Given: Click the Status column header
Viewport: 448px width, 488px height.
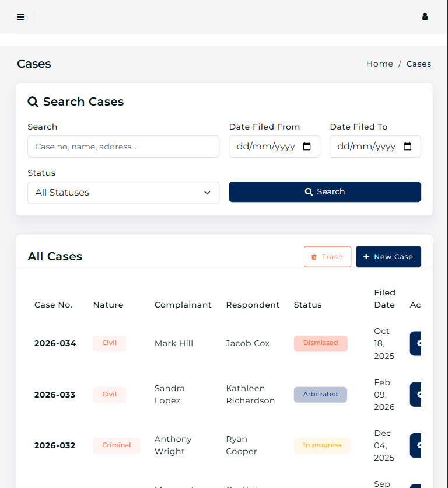Looking at the screenshot, I should (x=307, y=305).
